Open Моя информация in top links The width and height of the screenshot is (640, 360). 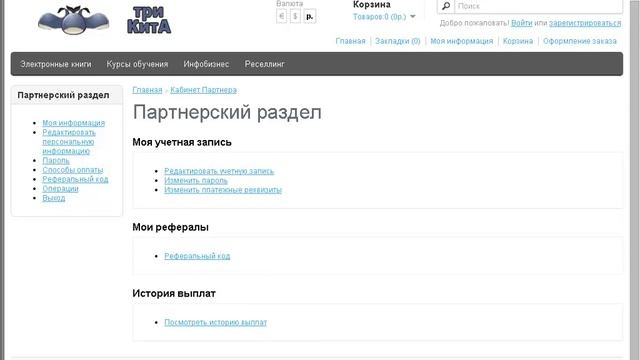(462, 41)
